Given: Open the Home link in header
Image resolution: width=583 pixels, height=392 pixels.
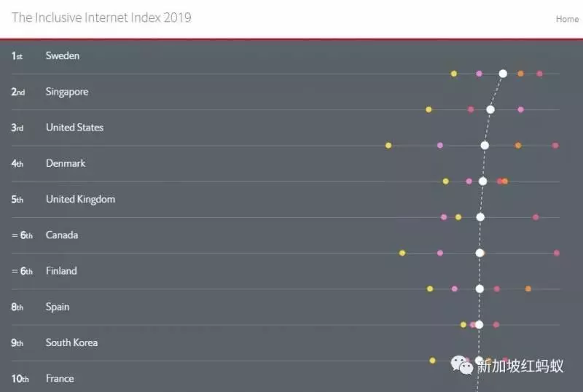Looking at the screenshot, I should (567, 19).
